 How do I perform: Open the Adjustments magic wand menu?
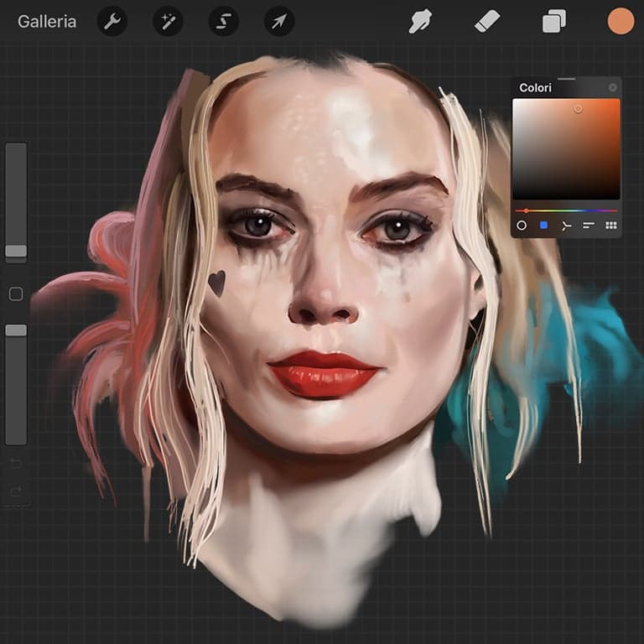pos(168,21)
